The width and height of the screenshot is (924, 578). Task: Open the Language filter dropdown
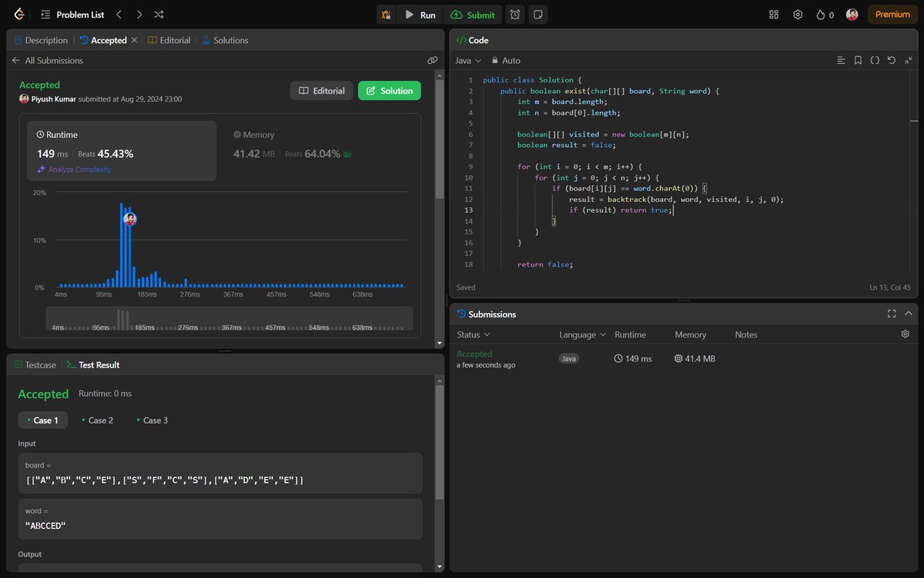(583, 334)
